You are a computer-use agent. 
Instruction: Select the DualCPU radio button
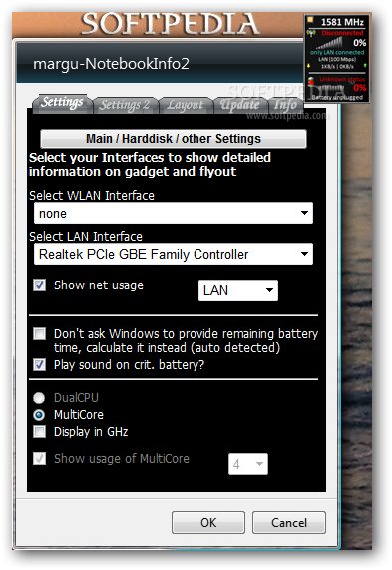click(39, 398)
